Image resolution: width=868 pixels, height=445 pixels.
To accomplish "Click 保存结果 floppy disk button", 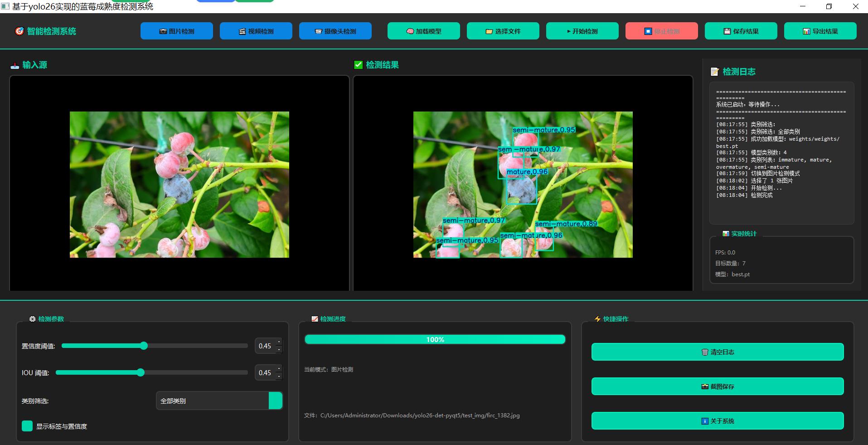I will (741, 31).
